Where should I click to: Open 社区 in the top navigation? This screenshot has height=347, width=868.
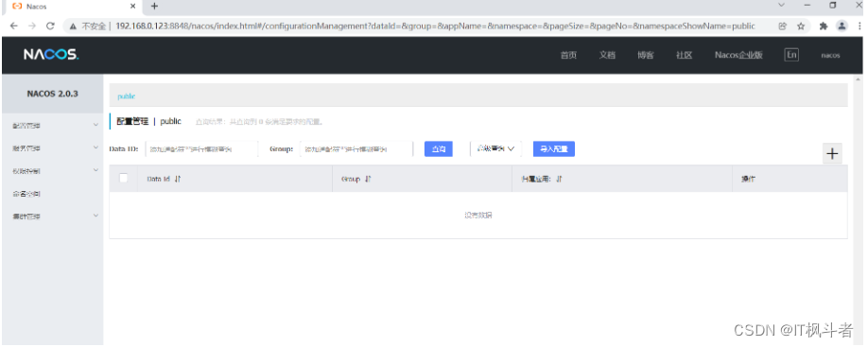pyautogui.click(x=685, y=56)
